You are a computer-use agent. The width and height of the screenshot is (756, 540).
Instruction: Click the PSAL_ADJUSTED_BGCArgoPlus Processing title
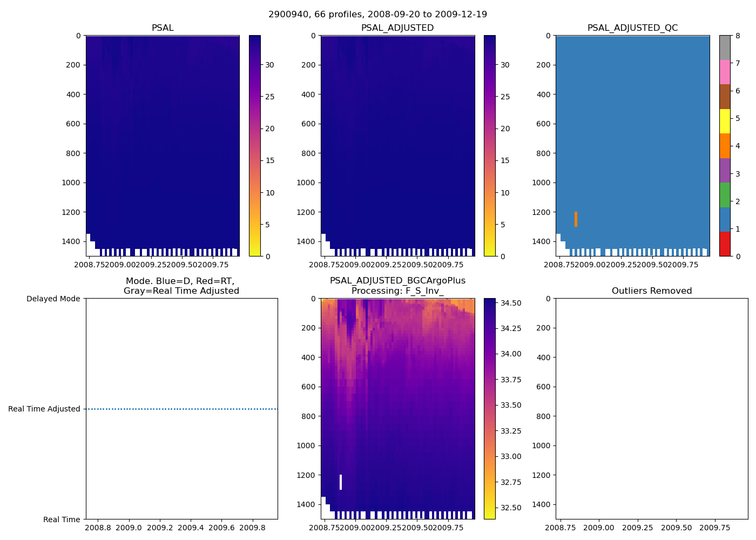(x=397, y=286)
